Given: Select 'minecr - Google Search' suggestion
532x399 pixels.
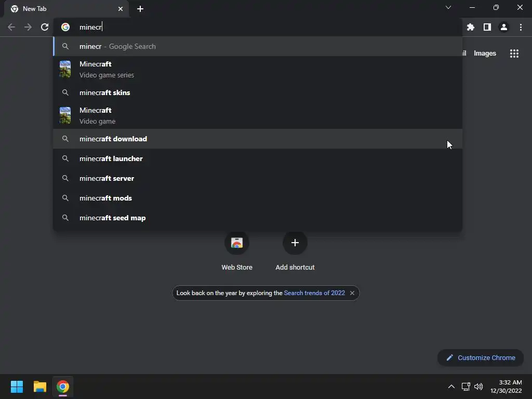Looking at the screenshot, I should (258, 46).
